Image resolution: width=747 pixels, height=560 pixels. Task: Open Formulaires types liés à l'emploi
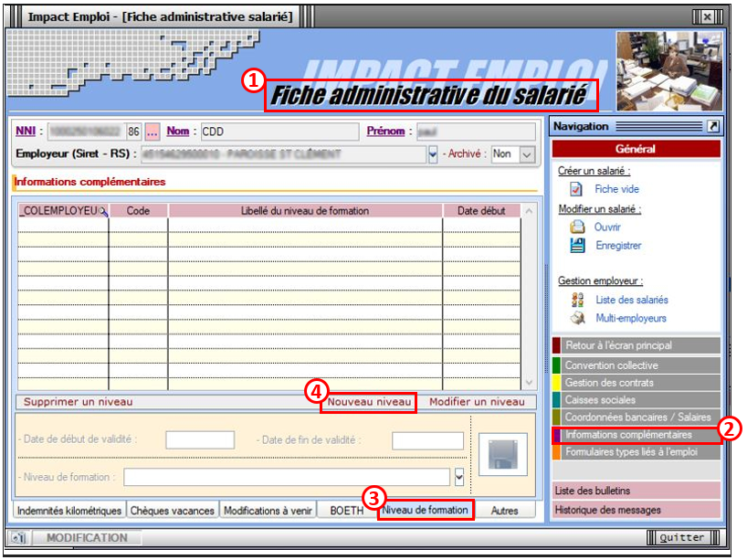[637, 452]
